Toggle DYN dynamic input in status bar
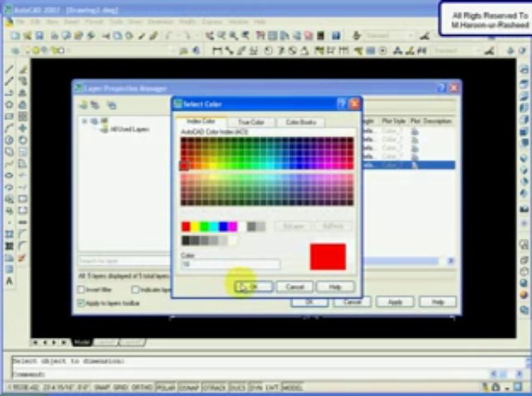 tap(255, 387)
